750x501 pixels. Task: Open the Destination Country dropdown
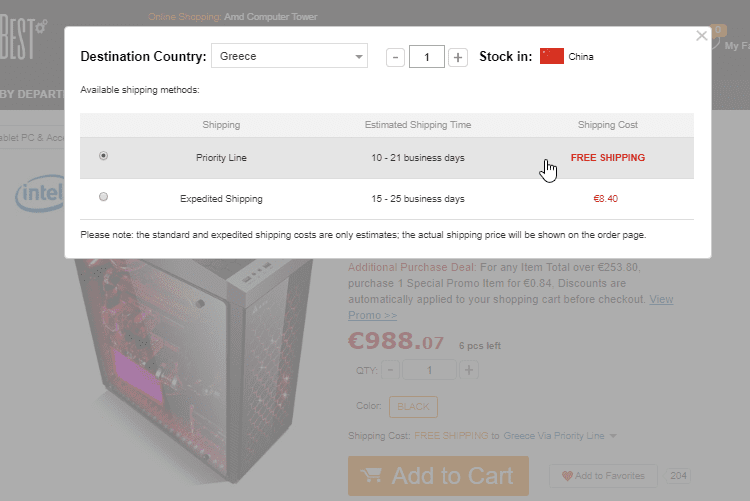click(289, 56)
